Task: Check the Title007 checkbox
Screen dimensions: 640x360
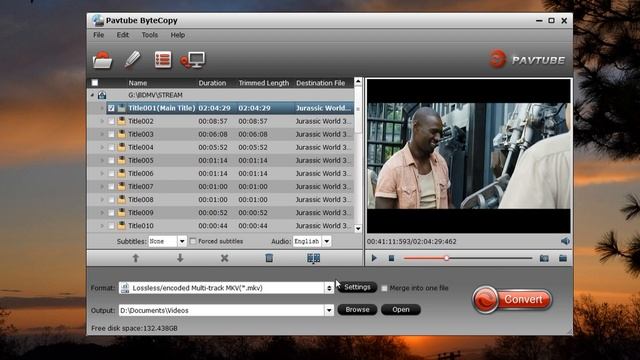Action: coord(111,187)
